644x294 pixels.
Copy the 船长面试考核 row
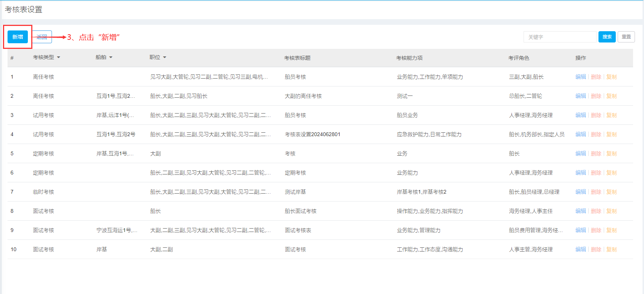[611, 211]
